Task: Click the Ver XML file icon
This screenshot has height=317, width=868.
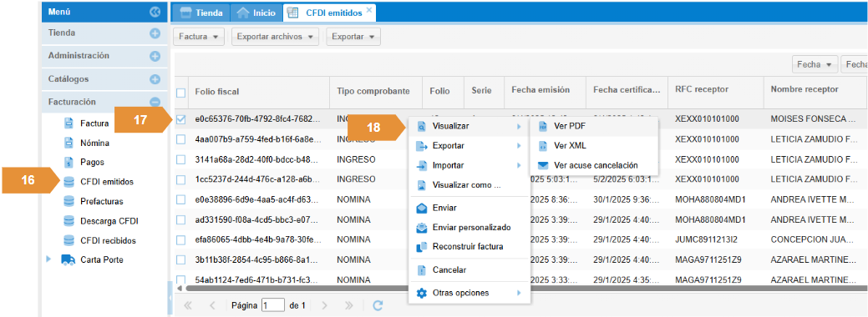Action: click(x=543, y=146)
